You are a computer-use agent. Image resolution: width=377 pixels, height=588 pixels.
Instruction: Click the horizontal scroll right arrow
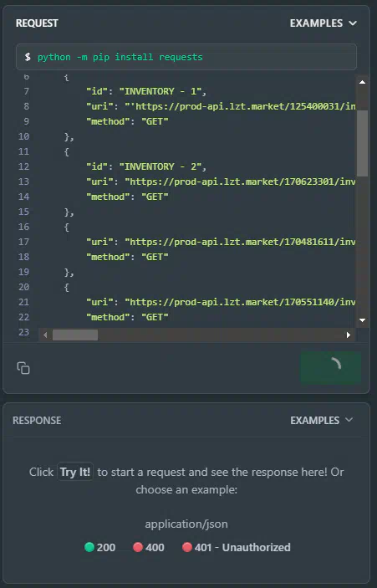(349, 335)
